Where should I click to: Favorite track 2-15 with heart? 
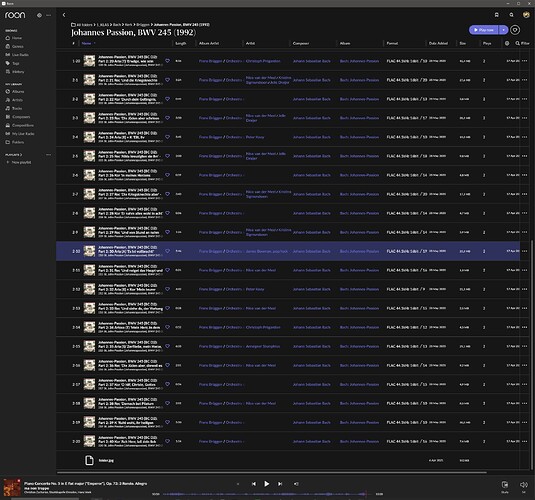pos(168,346)
